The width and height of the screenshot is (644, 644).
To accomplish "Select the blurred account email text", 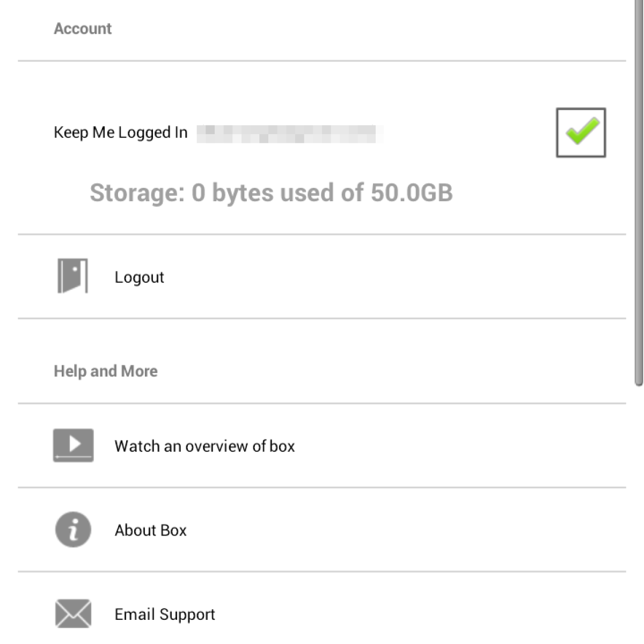I will [290, 133].
